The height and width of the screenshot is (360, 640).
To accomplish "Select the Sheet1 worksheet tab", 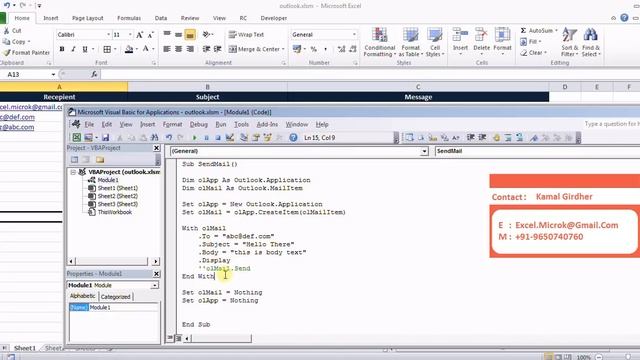I will [25, 348].
